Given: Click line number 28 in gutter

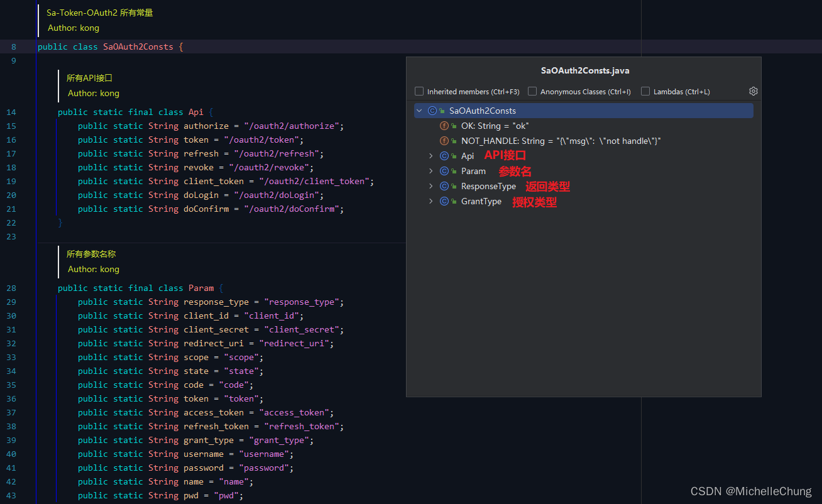Looking at the screenshot, I should tap(11, 288).
